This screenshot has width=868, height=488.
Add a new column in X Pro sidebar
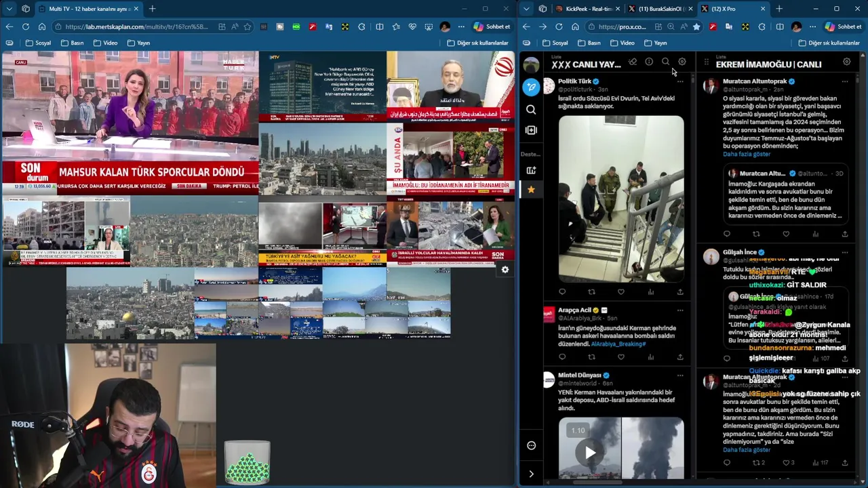[531, 130]
